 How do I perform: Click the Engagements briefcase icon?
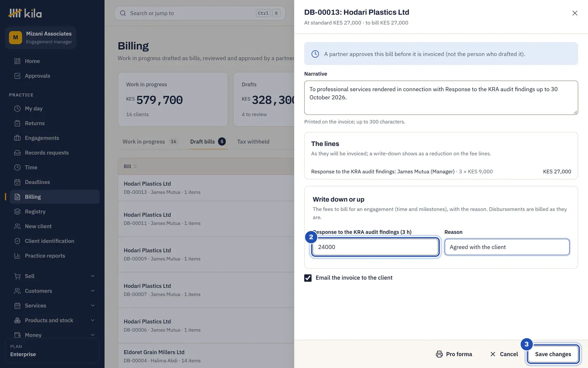click(17, 138)
